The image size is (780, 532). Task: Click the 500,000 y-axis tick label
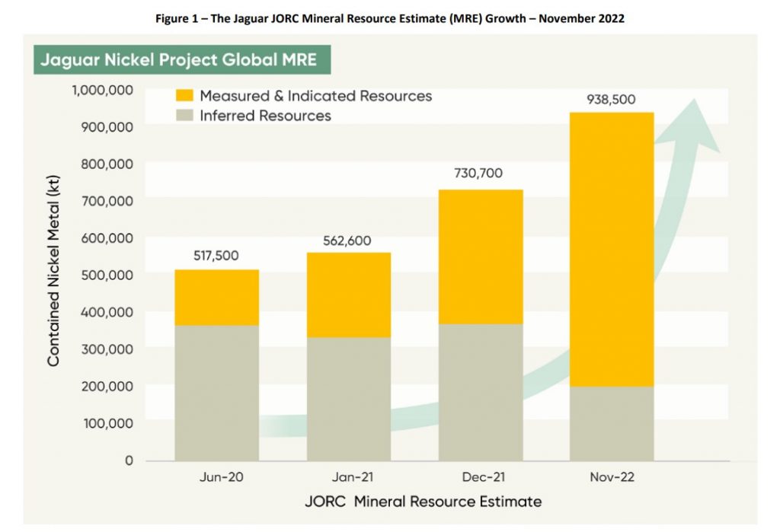click(x=107, y=275)
